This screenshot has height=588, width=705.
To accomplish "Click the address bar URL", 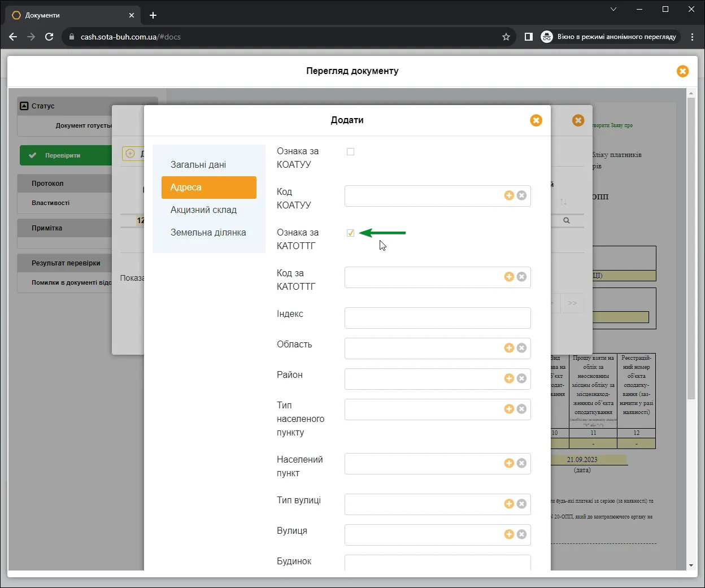I will click(x=130, y=37).
